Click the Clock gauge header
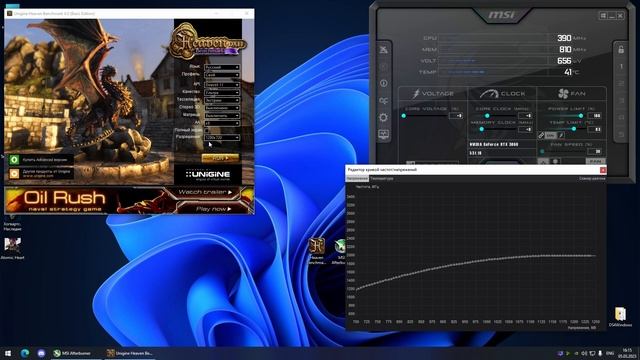The height and width of the screenshot is (360, 640). pos(489,93)
